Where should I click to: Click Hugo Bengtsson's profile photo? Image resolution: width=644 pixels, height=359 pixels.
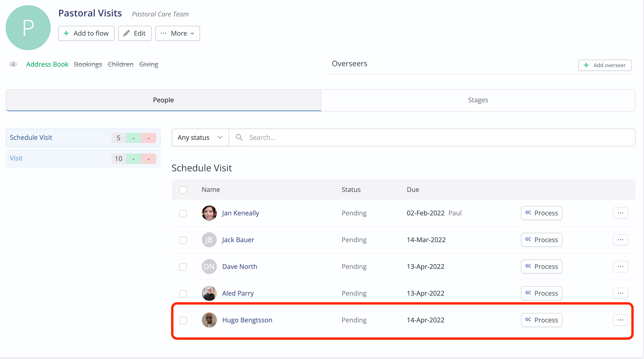(x=209, y=320)
